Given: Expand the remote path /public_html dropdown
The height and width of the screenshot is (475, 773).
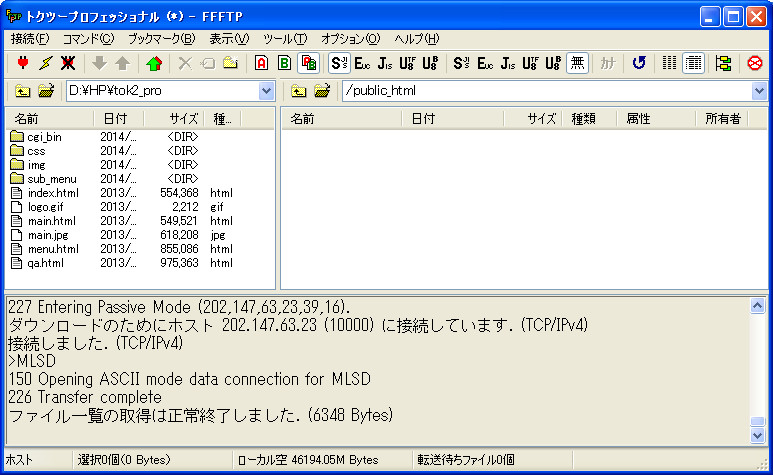Looking at the screenshot, I should [761, 92].
